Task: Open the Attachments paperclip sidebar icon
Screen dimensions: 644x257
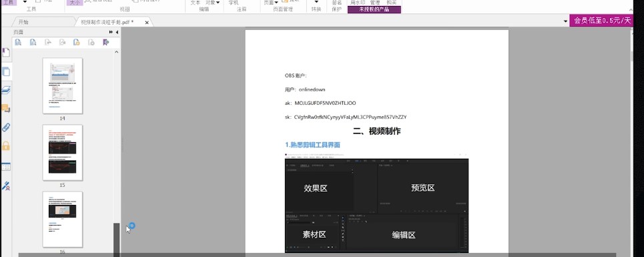Action: pyautogui.click(x=6, y=127)
